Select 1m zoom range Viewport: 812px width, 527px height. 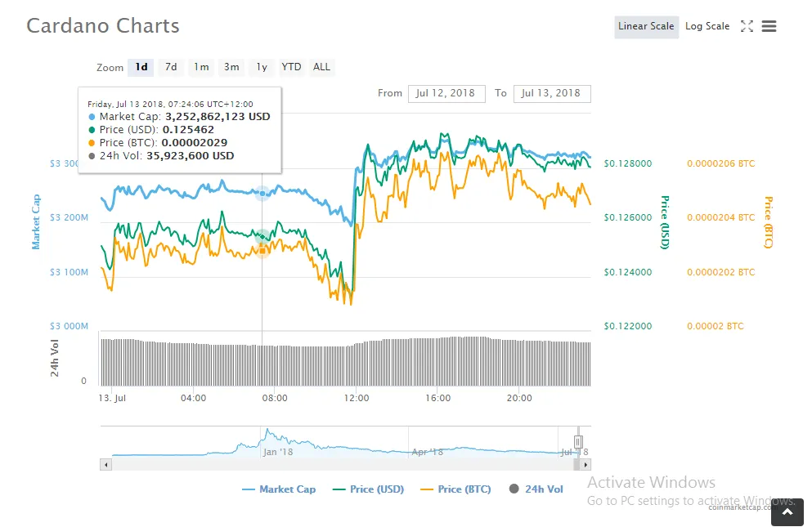(x=201, y=67)
